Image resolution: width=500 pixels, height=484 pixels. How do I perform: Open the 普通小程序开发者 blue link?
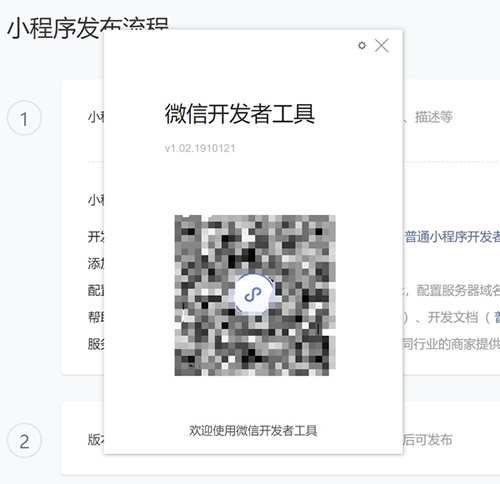452,237
